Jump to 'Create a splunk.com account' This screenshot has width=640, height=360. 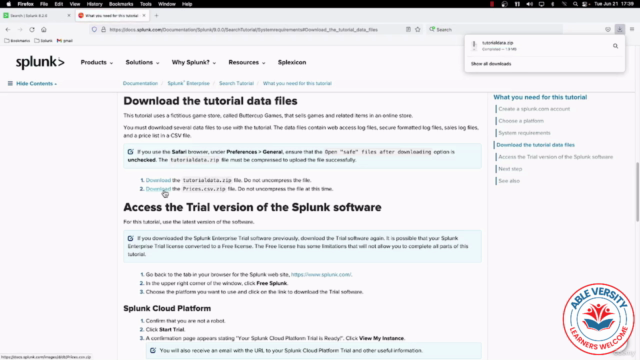[534, 109]
